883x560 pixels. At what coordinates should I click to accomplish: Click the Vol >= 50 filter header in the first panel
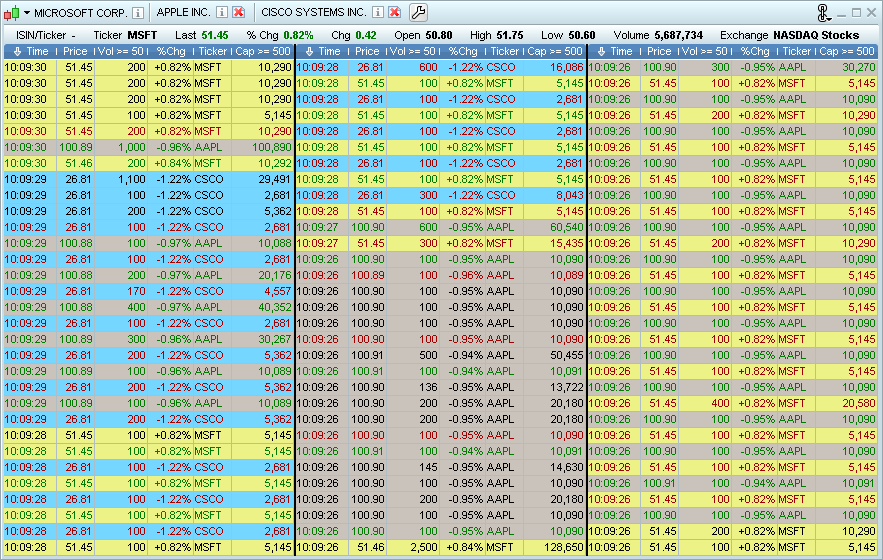tap(121, 51)
